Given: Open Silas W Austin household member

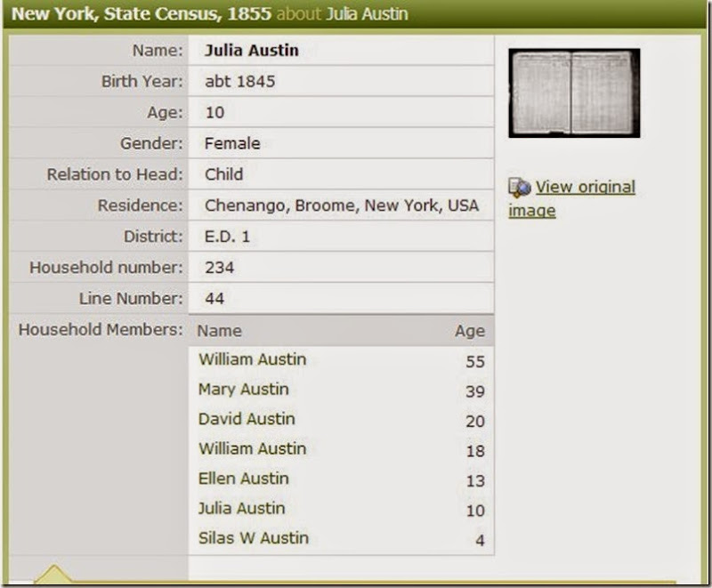Looking at the screenshot, I should pos(254,538).
